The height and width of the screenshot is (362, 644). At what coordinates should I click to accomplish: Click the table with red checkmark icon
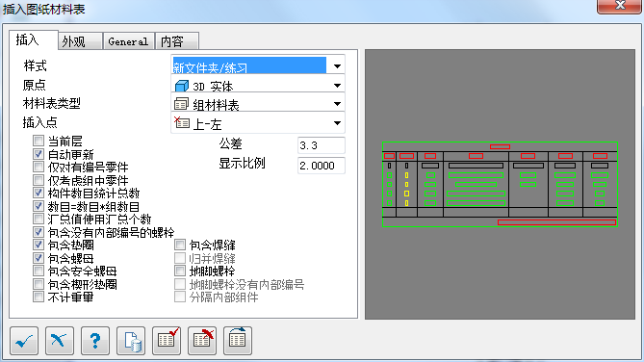pos(167,341)
